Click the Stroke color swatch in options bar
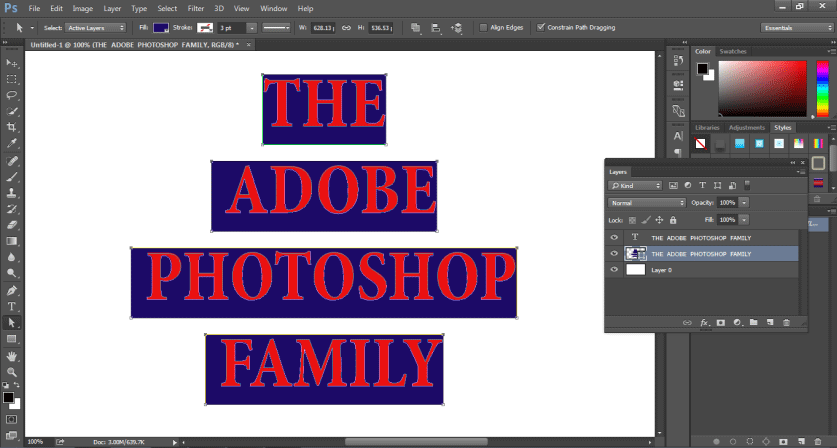Screen dimensions: 837x448 [204, 28]
